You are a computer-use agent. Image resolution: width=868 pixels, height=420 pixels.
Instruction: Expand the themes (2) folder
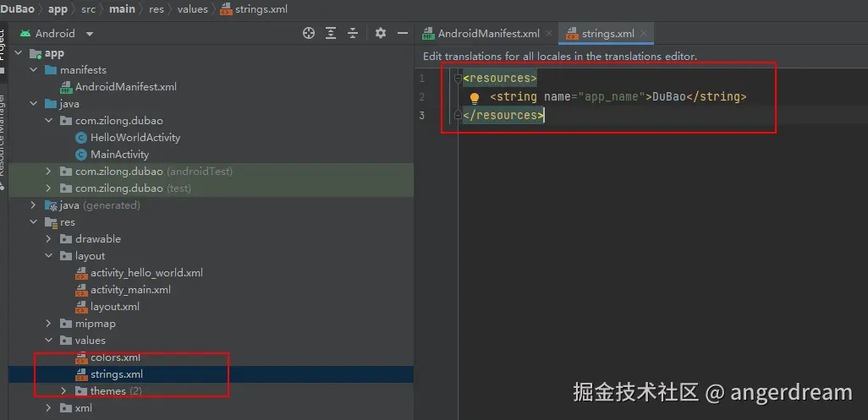click(63, 390)
